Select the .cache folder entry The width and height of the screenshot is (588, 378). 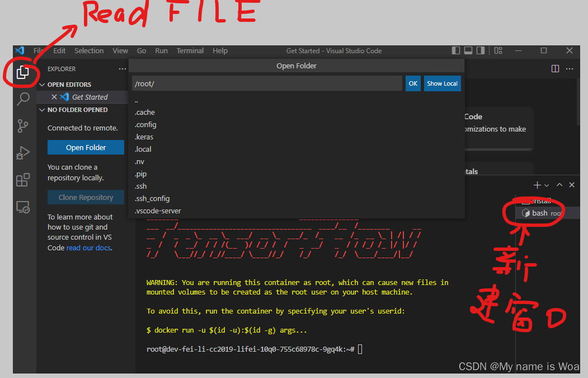pos(297,112)
